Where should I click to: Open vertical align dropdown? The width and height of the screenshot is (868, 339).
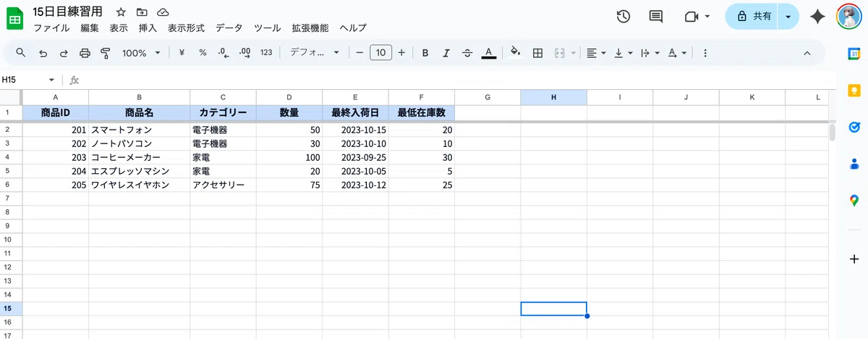pos(623,53)
